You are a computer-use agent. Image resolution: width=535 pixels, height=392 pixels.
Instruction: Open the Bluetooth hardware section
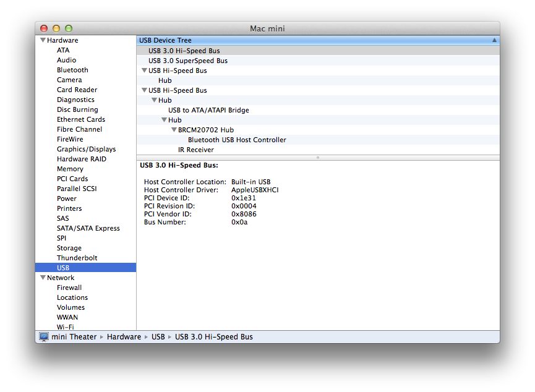click(x=72, y=70)
